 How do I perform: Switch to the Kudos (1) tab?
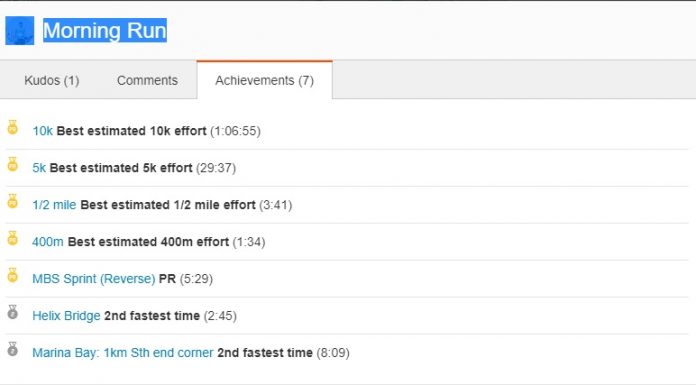tap(51, 80)
